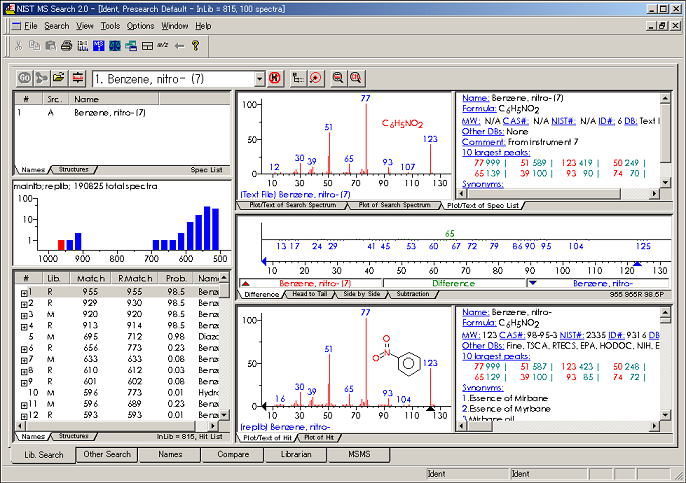Switch to the MSMS tab

pyautogui.click(x=359, y=455)
